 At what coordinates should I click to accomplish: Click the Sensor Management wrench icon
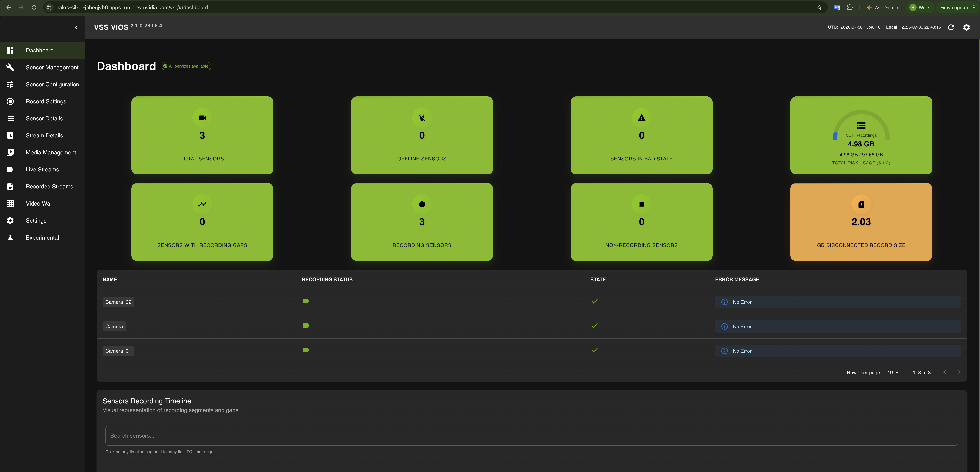point(10,67)
